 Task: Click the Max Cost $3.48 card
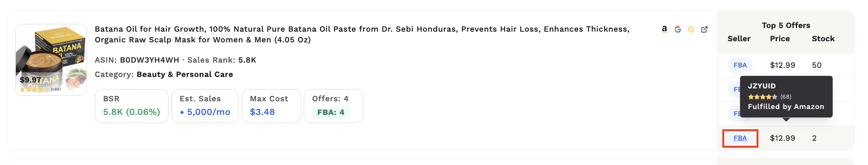pyautogui.click(x=271, y=106)
